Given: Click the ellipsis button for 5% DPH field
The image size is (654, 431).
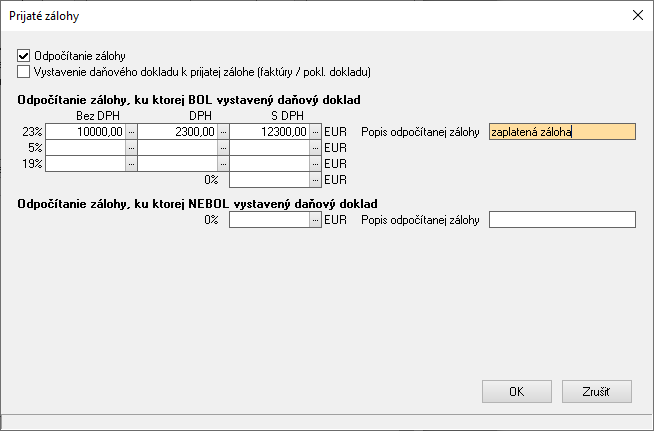Looking at the screenshot, I should coord(223,147).
